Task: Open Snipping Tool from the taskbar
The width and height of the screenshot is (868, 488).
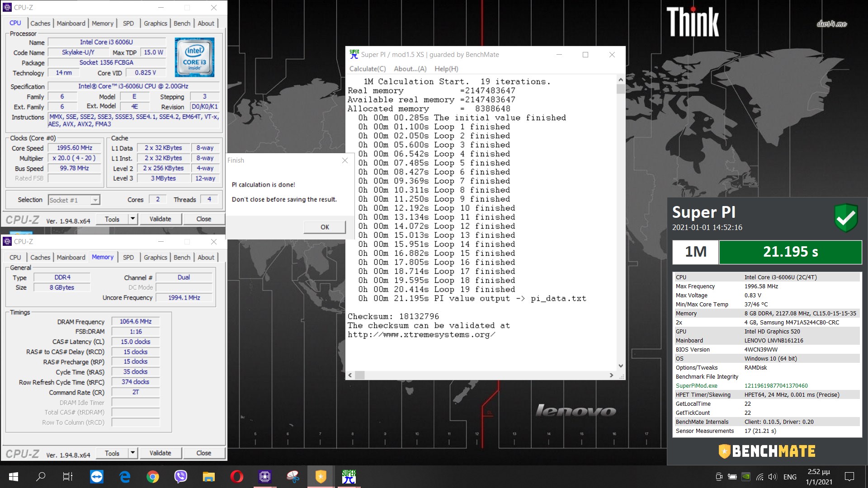Action: 293,477
